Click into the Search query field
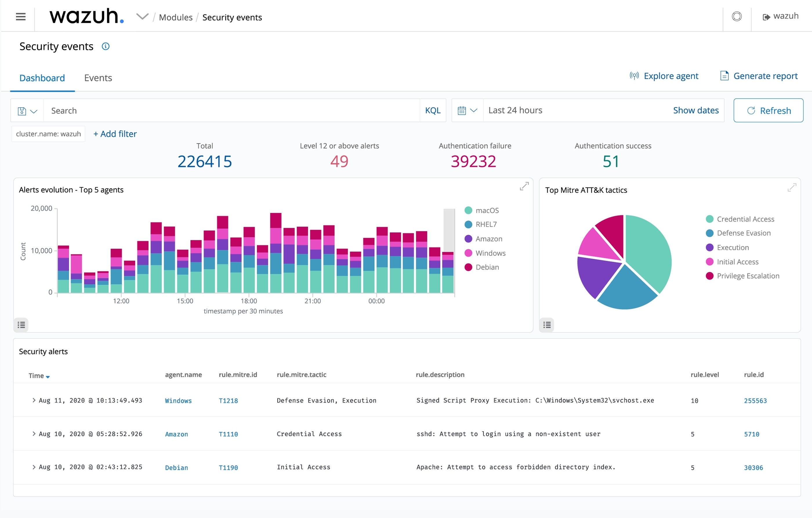 coord(231,110)
